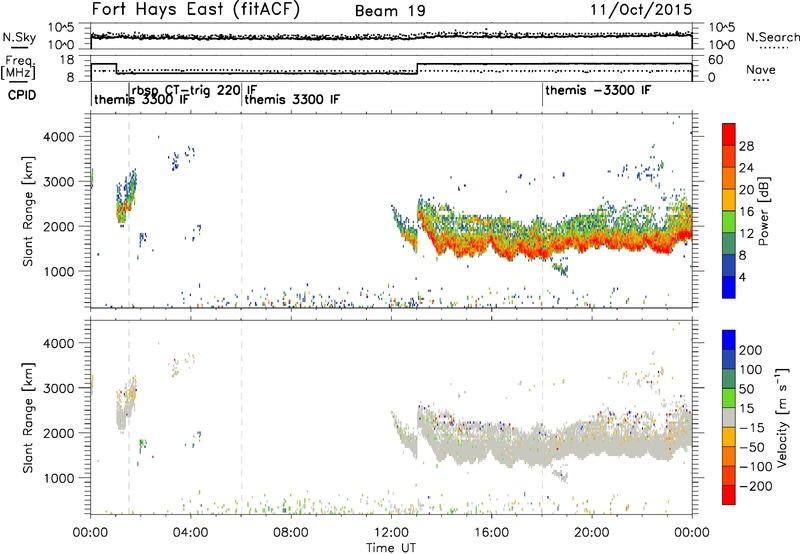Click the "16" tick on Power color bar

click(x=746, y=212)
